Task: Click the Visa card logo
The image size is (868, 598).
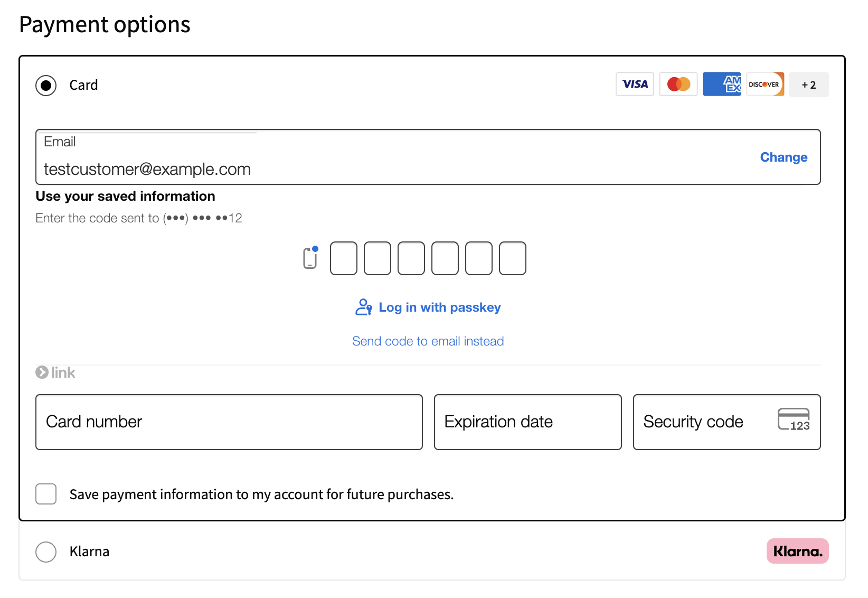Action: (635, 85)
